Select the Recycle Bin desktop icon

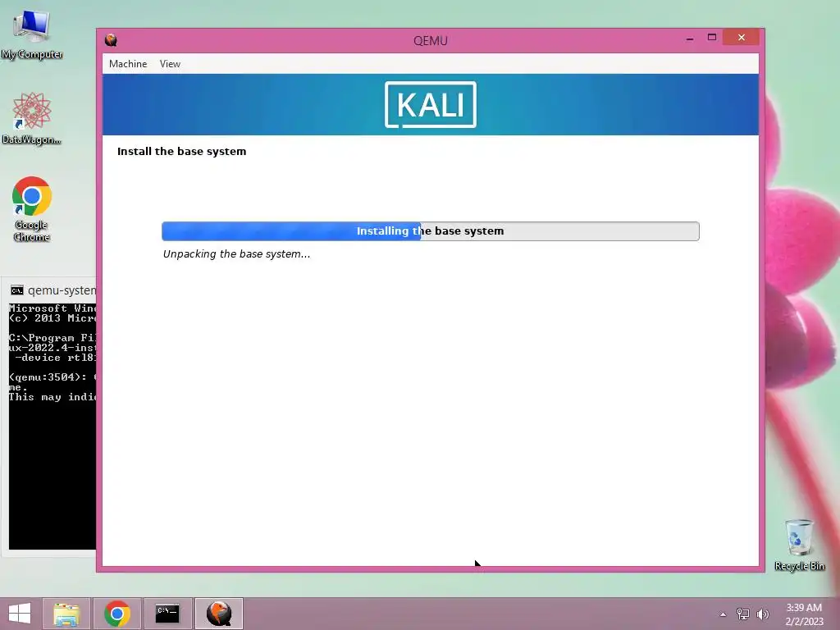tap(799, 545)
